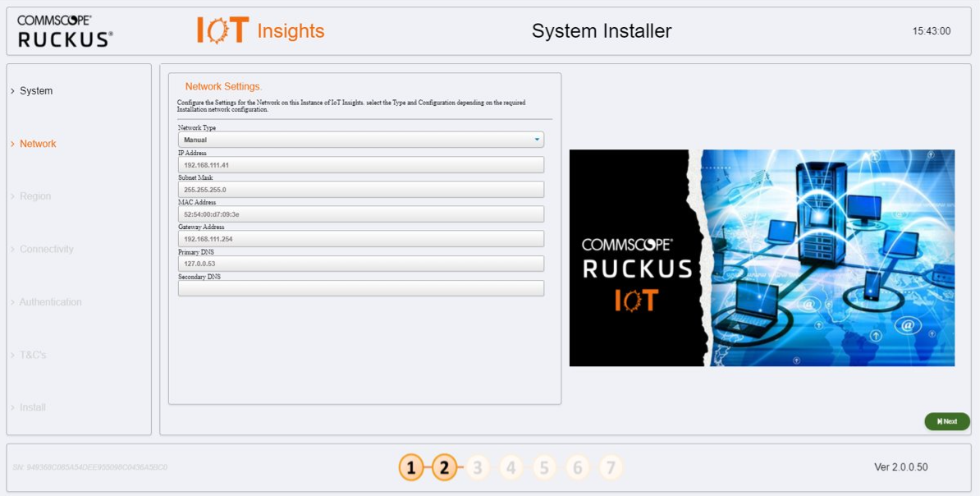Open the Install sidebar step
980x496 pixels.
tap(33, 407)
